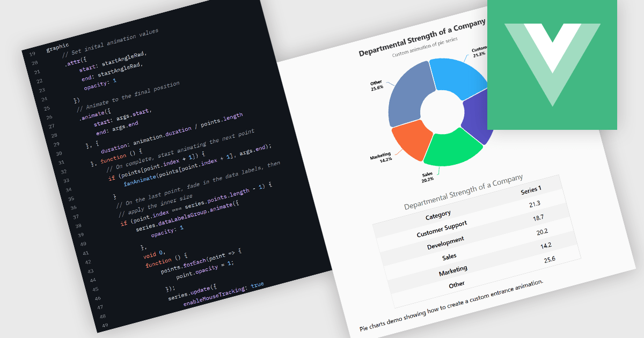This screenshot has height=338, width=644.
Task: Click the "Sales 20.2%" data label
Action: [x=427, y=176]
